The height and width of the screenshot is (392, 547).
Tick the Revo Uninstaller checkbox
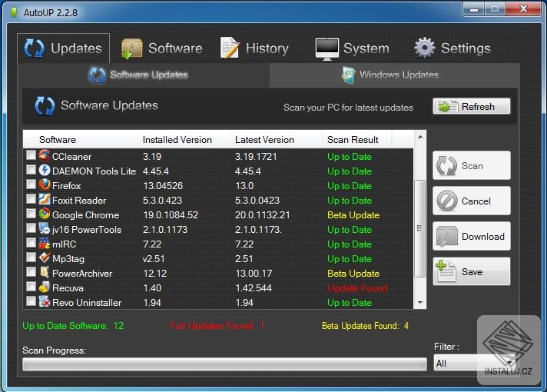pos(31,301)
